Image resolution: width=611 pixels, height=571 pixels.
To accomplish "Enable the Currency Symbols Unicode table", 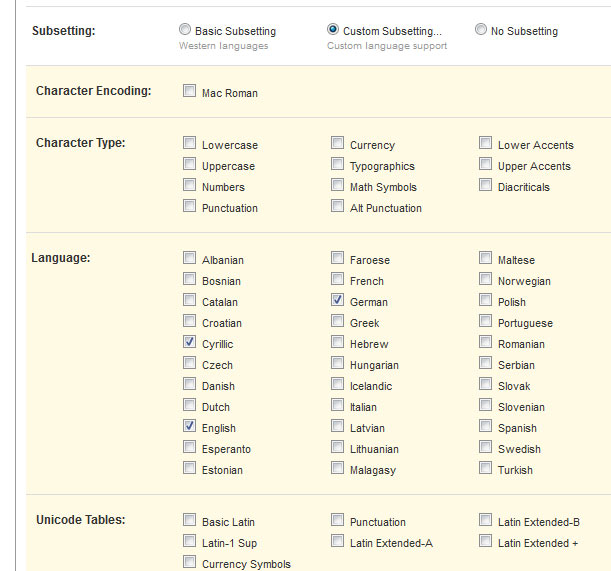I will 189,562.
